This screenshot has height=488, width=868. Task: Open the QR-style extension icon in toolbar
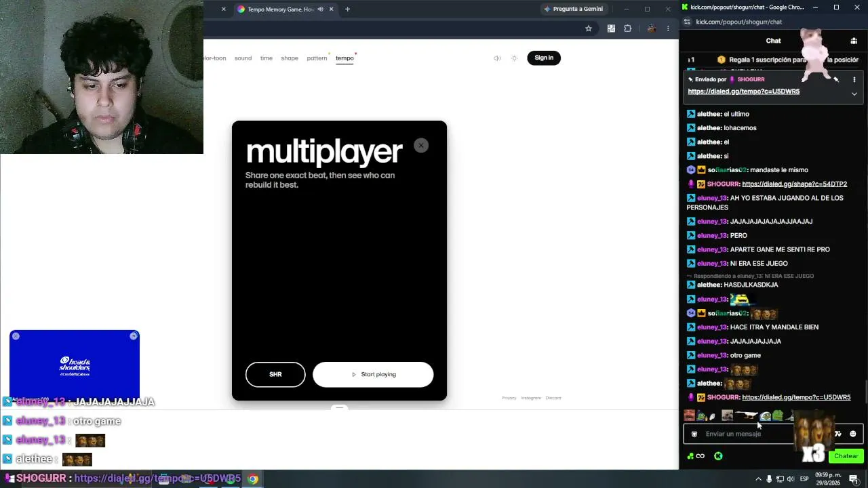click(x=611, y=28)
